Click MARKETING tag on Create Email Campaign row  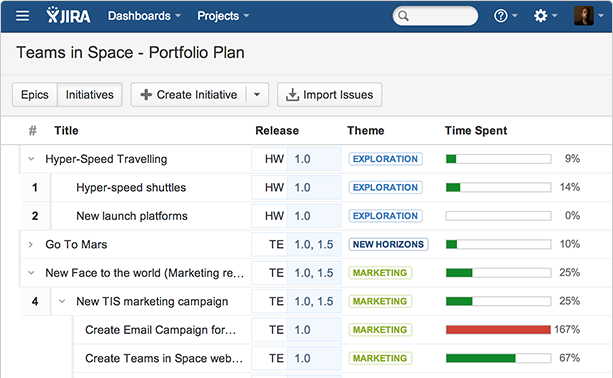click(x=380, y=330)
